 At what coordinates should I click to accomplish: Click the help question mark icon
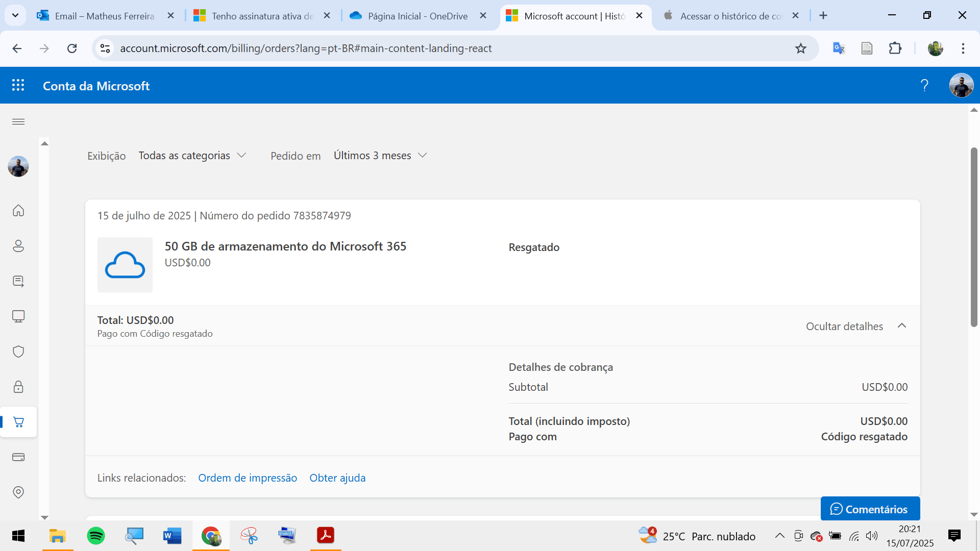(x=924, y=85)
